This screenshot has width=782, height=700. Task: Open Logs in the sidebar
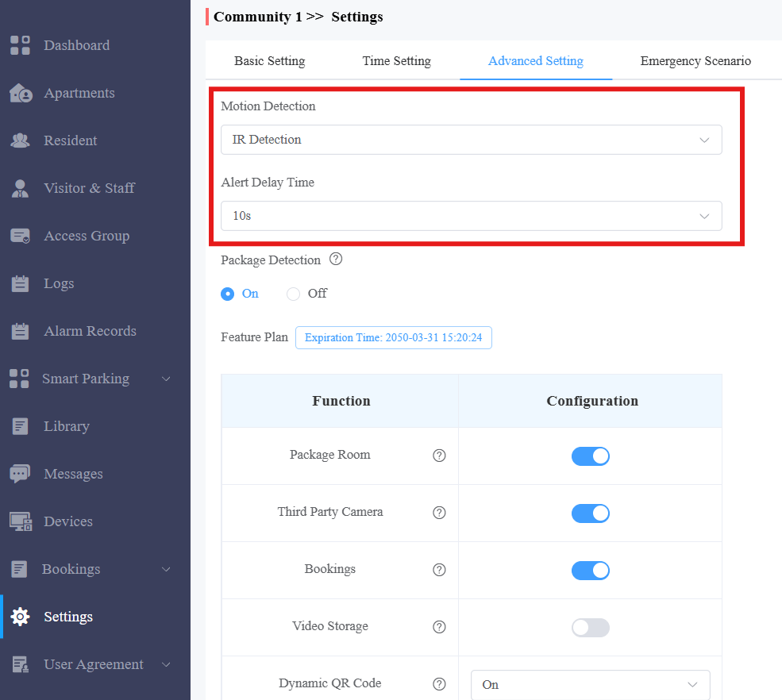[x=59, y=283]
